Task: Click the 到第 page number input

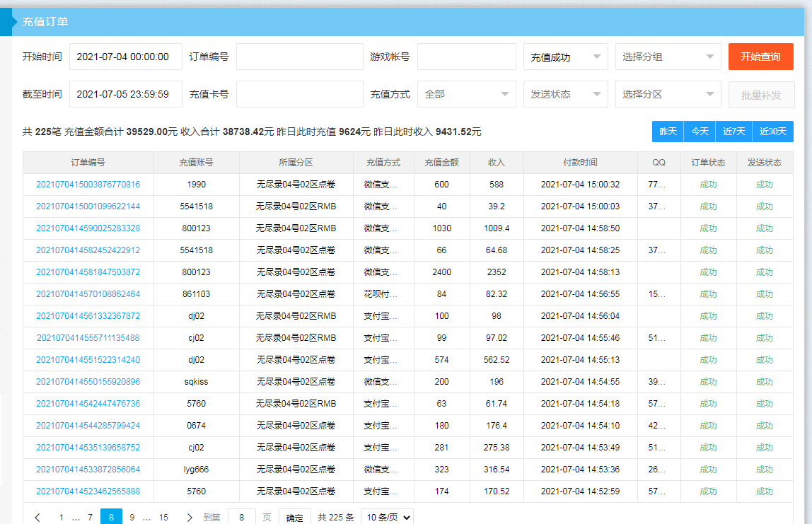Action: 242,517
